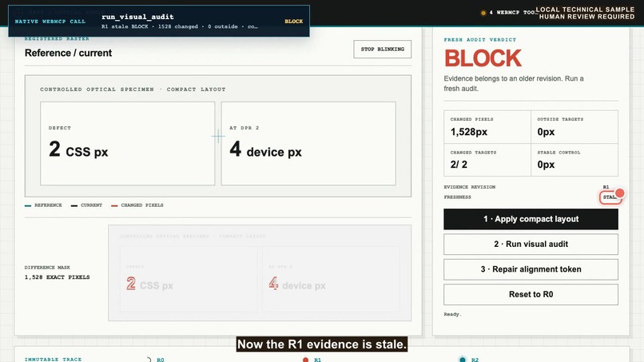The height and width of the screenshot is (362, 644).
Task: Click the 'Reference' legend entry
Action: (x=43, y=205)
